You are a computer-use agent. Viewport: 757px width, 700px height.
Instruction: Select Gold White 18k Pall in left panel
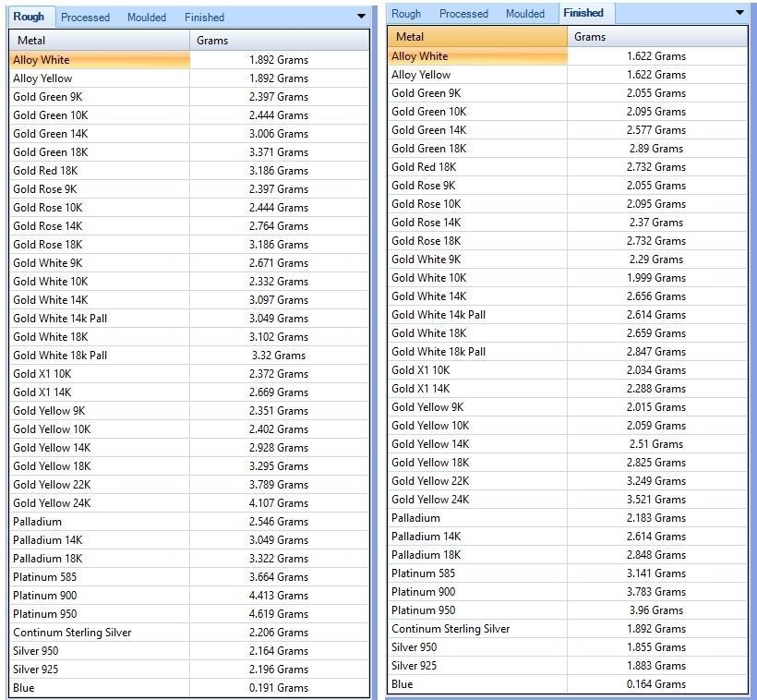click(189, 356)
